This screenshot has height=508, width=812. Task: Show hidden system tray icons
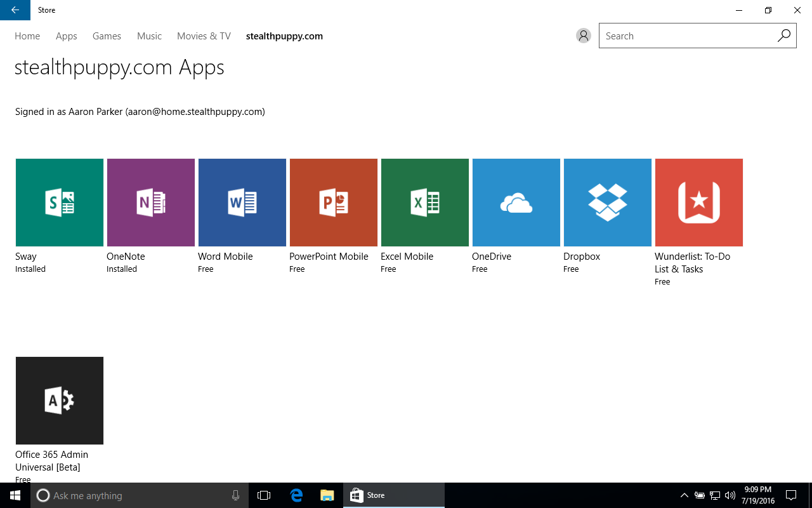[684, 495]
